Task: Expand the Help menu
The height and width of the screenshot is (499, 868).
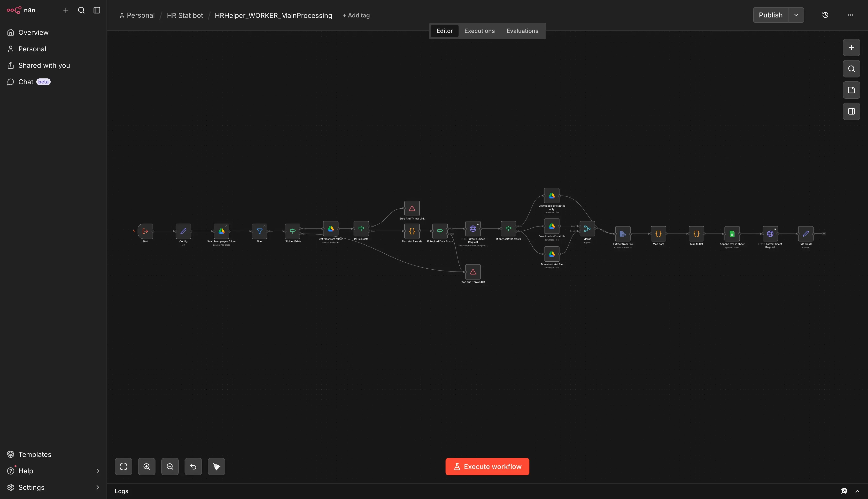Action: point(53,471)
